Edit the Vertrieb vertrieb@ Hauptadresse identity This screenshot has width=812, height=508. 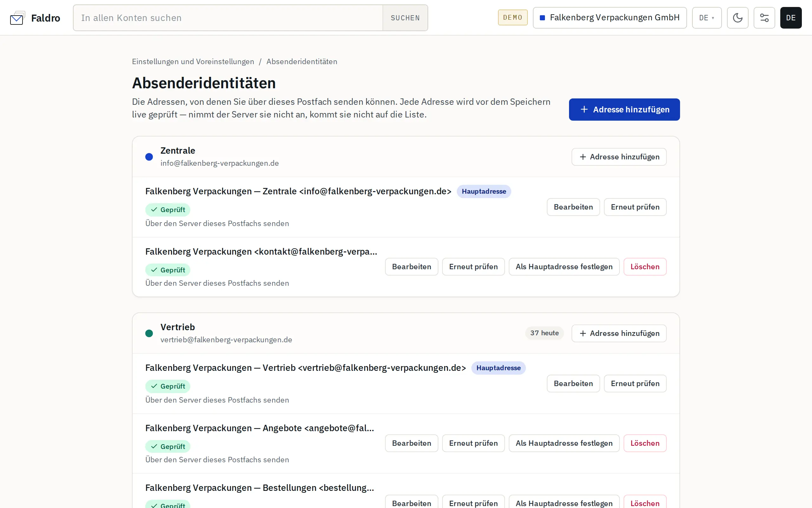tap(573, 383)
